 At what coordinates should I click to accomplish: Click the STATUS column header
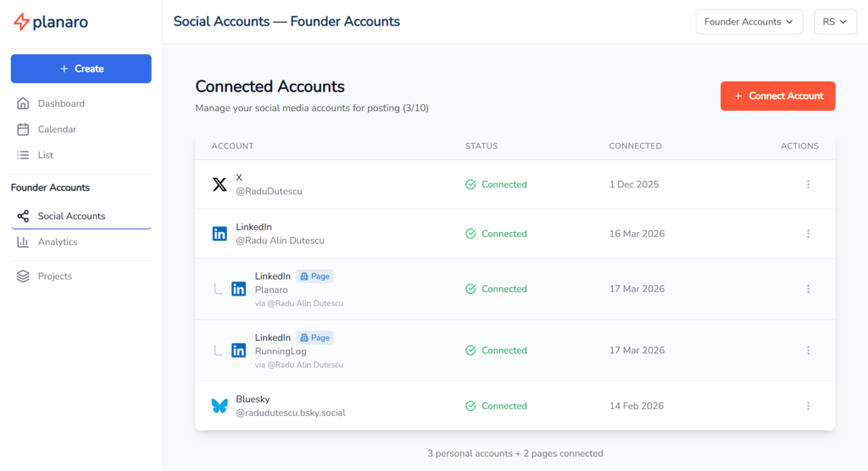[x=481, y=146]
